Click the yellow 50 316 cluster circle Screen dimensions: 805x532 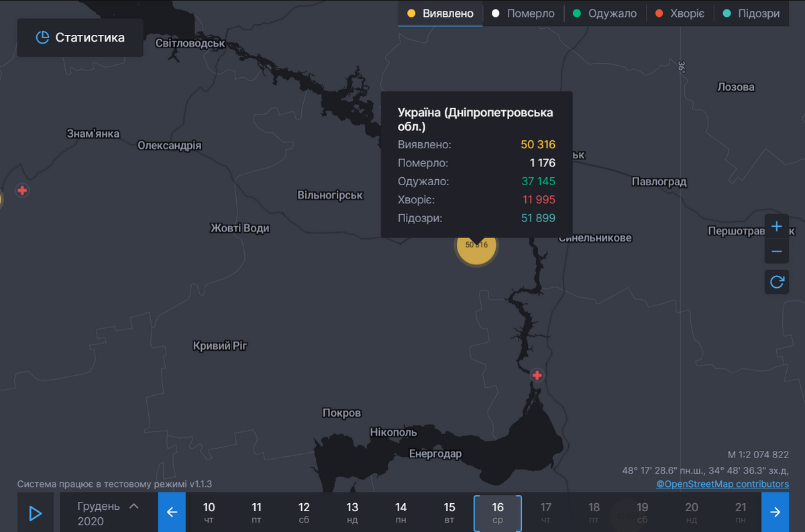click(x=477, y=245)
